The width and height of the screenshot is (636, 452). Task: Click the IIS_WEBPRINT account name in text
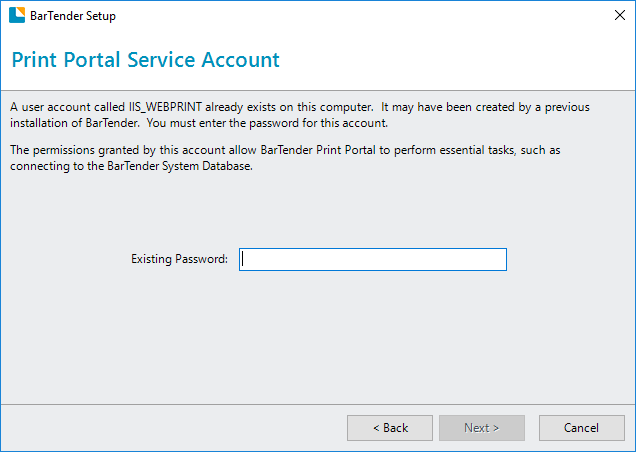(165, 107)
